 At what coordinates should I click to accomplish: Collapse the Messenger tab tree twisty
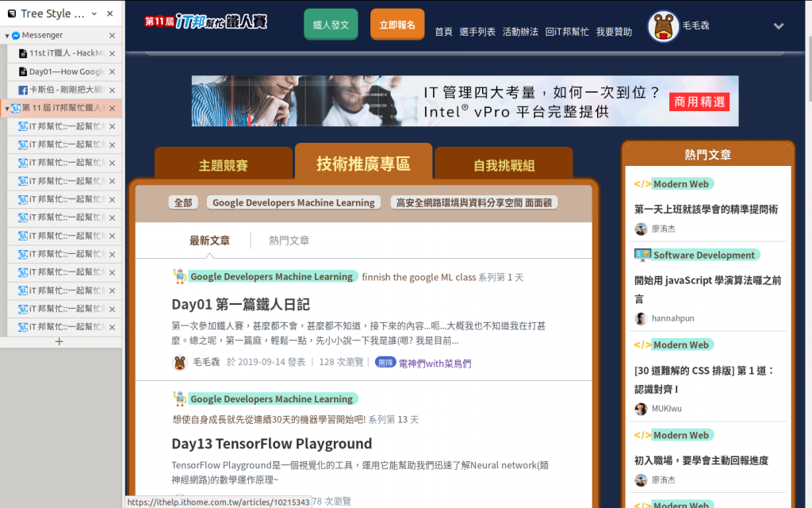point(6,36)
